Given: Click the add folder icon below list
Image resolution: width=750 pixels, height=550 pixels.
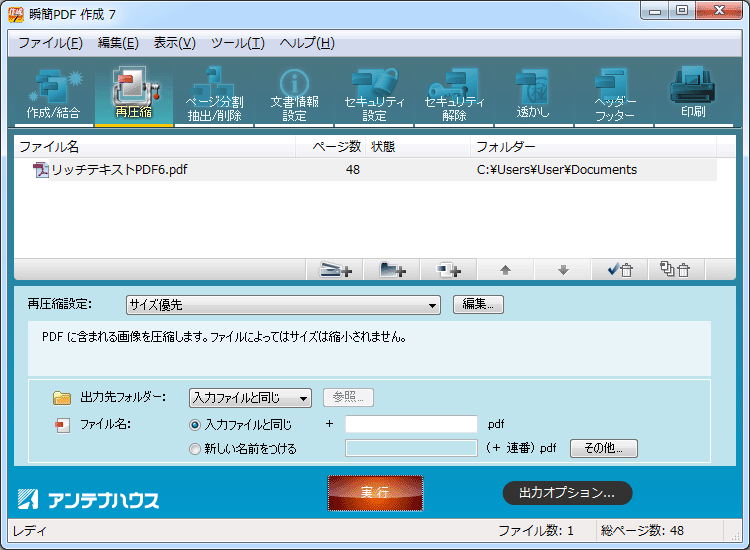Looking at the screenshot, I should [393, 269].
